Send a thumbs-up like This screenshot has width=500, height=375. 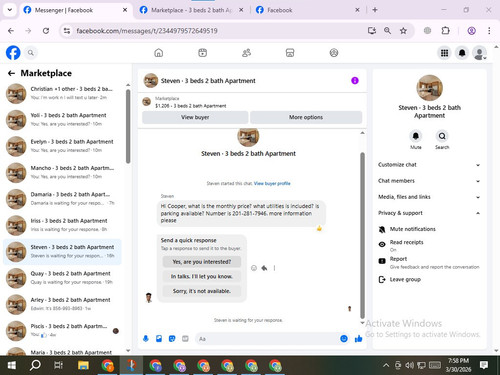pos(359,339)
